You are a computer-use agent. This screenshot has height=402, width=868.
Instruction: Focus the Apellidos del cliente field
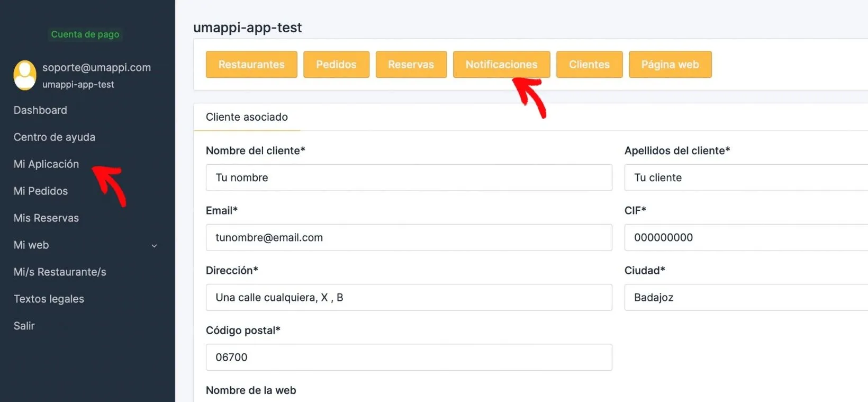pyautogui.click(x=746, y=177)
